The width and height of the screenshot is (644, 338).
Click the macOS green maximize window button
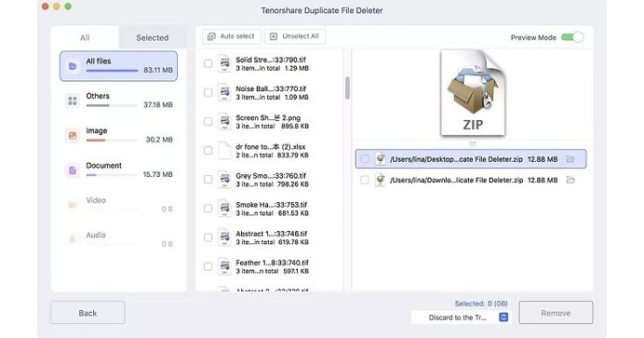tap(68, 7)
